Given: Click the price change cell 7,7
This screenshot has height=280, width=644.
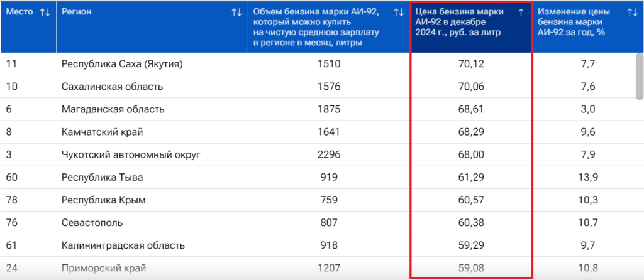Looking at the screenshot, I should (588, 64).
